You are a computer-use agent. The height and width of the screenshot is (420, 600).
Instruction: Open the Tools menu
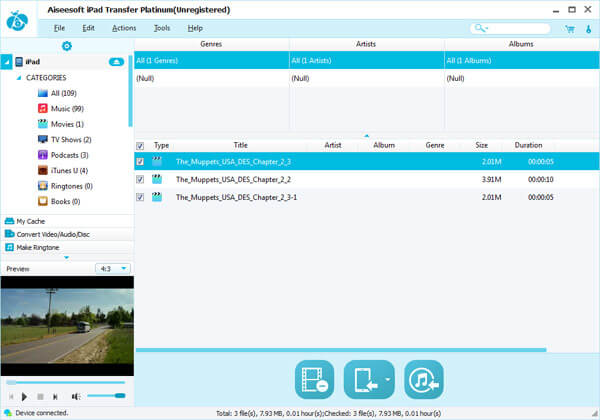(x=162, y=28)
